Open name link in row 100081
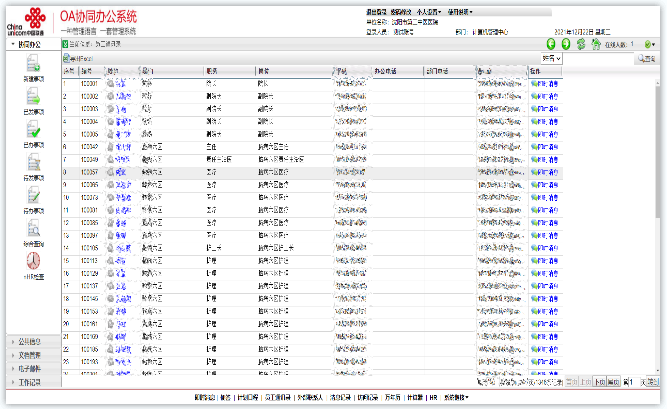The width and height of the screenshot is (667, 409). (x=123, y=210)
